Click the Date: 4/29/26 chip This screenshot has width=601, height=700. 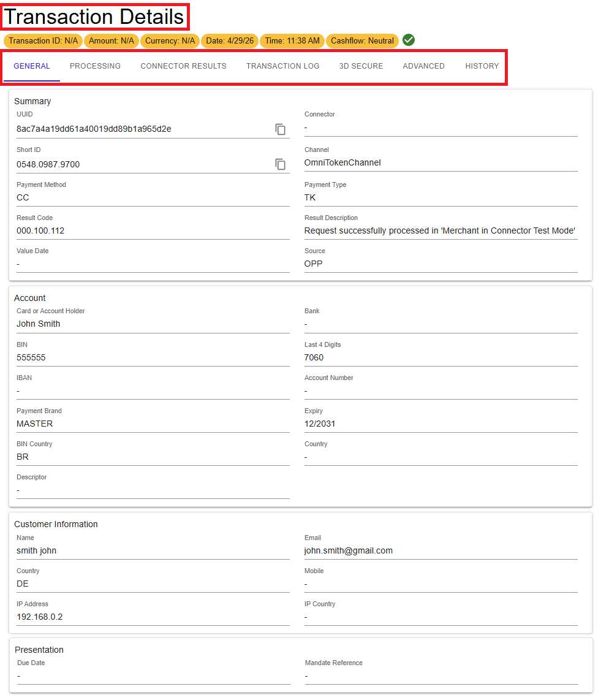[230, 40]
